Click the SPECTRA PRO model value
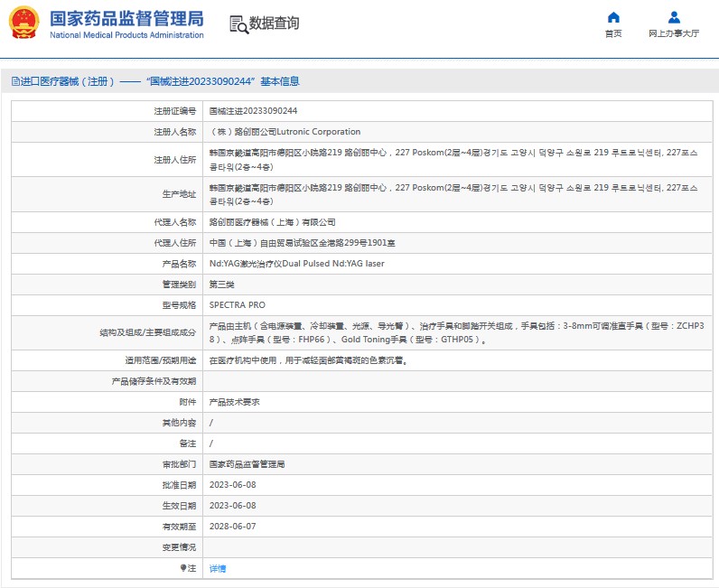Viewport: 719px width, 588px height. 237,305
